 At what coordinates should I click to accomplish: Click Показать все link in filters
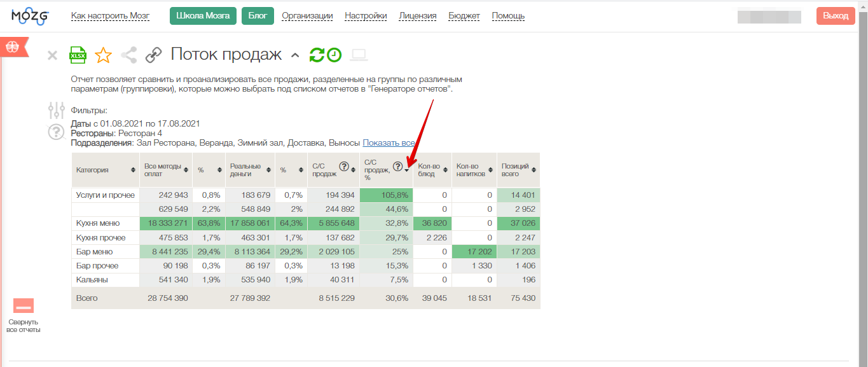(x=389, y=142)
